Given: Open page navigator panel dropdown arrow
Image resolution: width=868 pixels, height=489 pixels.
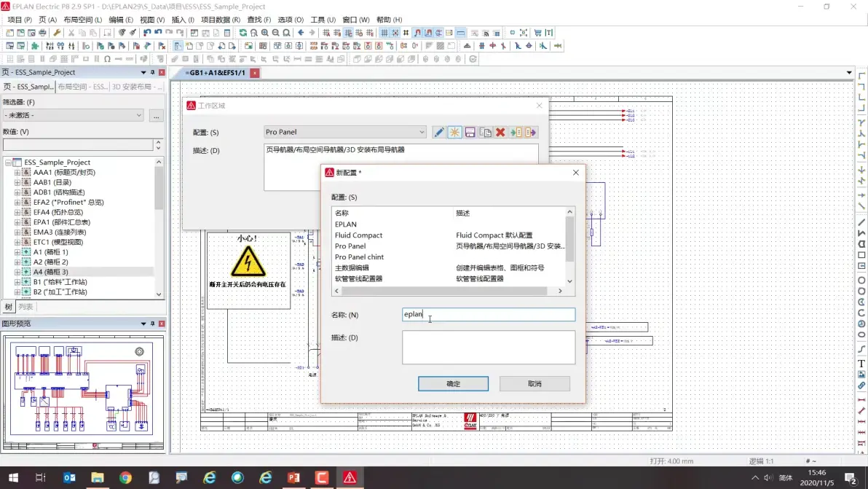Looking at the screenshot, I should 143,72.
